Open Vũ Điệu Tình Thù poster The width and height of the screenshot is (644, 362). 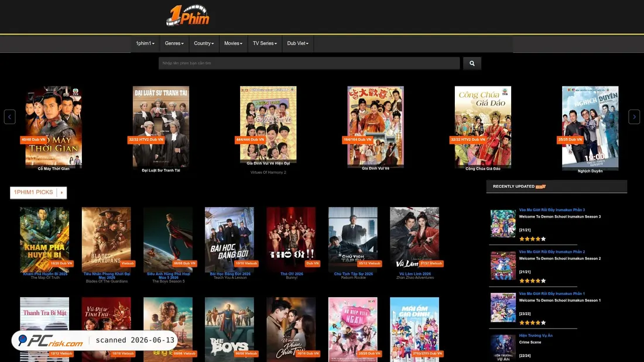click(x=106, y=329)
